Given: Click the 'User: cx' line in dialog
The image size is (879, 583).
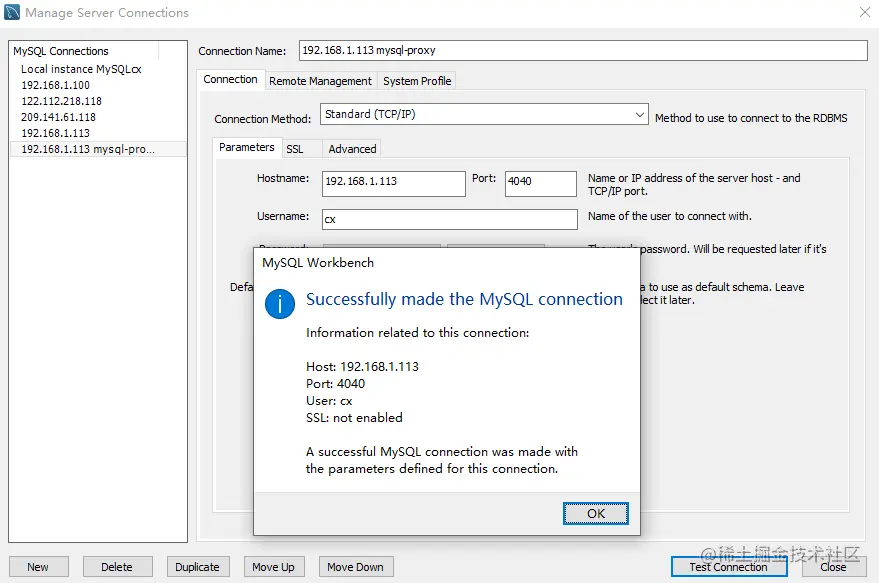Looking at the screenshot, I should (329, 401).
